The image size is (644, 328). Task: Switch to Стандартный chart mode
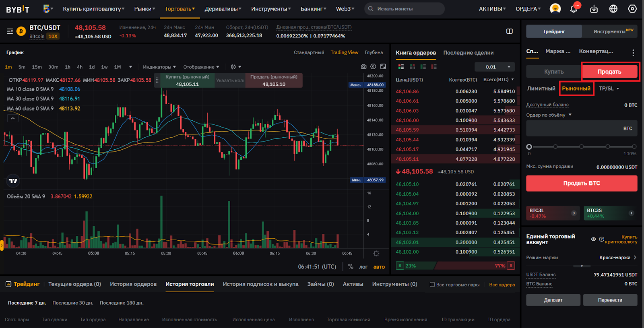coord(309,53)
